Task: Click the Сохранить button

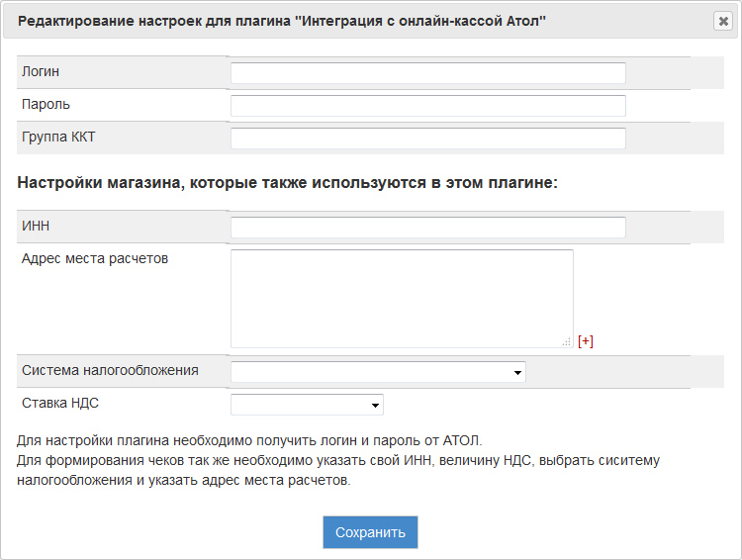Action: click(x=371, y=532)
